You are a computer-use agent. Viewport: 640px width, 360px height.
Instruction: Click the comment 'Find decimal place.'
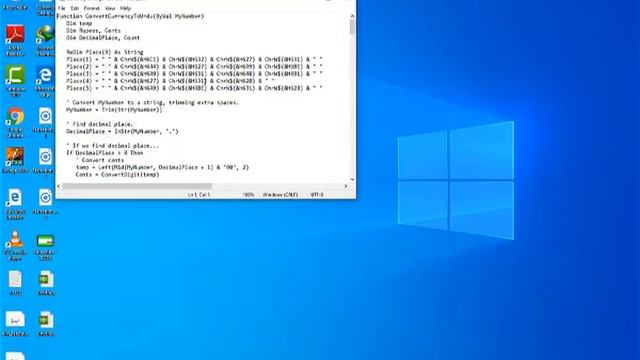(100, 124)
